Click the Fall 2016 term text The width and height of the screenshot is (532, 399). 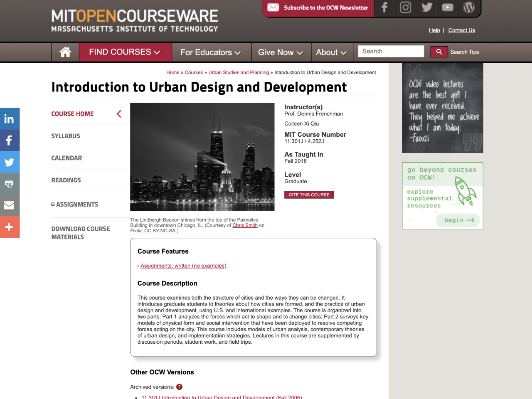(296, 161)
